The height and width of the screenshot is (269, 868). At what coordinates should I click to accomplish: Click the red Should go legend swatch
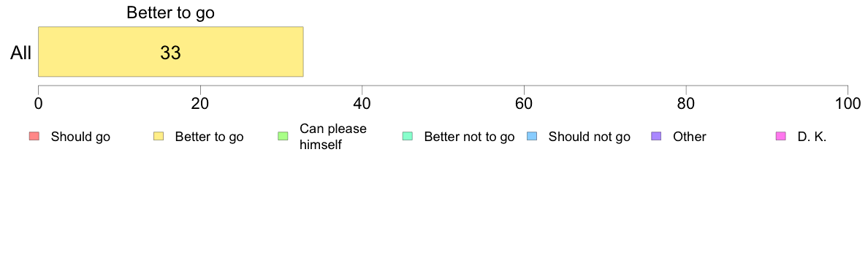34,137
